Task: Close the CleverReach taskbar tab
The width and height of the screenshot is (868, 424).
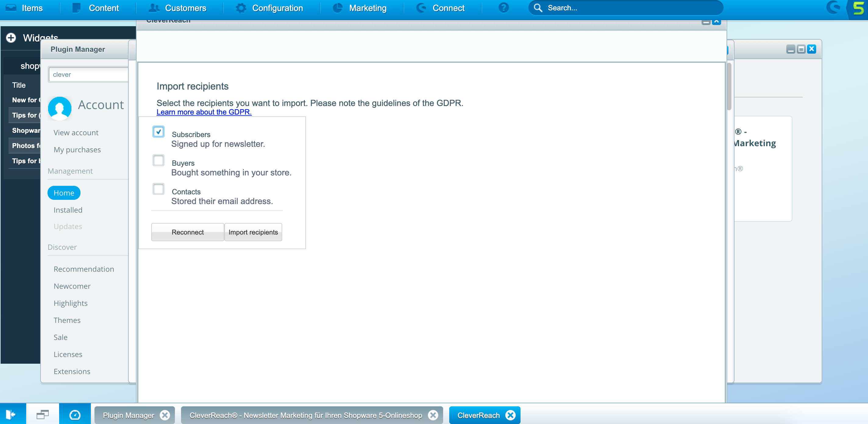Action: (510, 415)
